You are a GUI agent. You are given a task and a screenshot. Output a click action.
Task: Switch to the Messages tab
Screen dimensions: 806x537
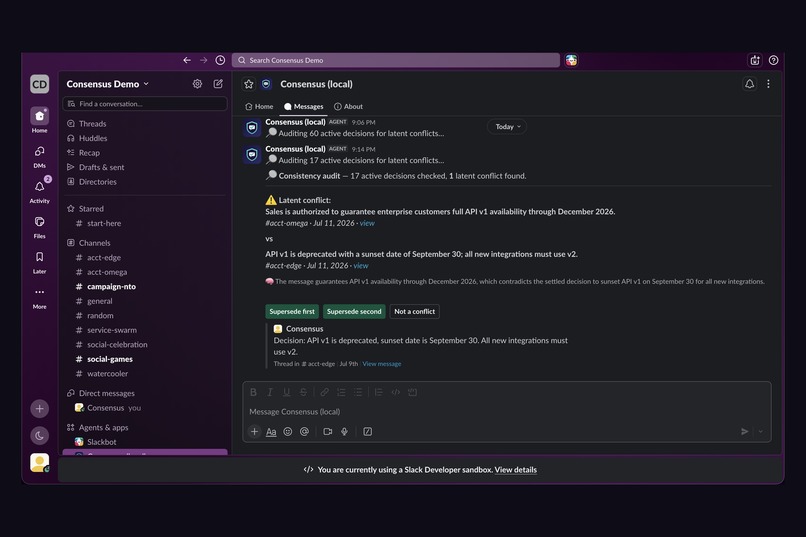[304, 106]
